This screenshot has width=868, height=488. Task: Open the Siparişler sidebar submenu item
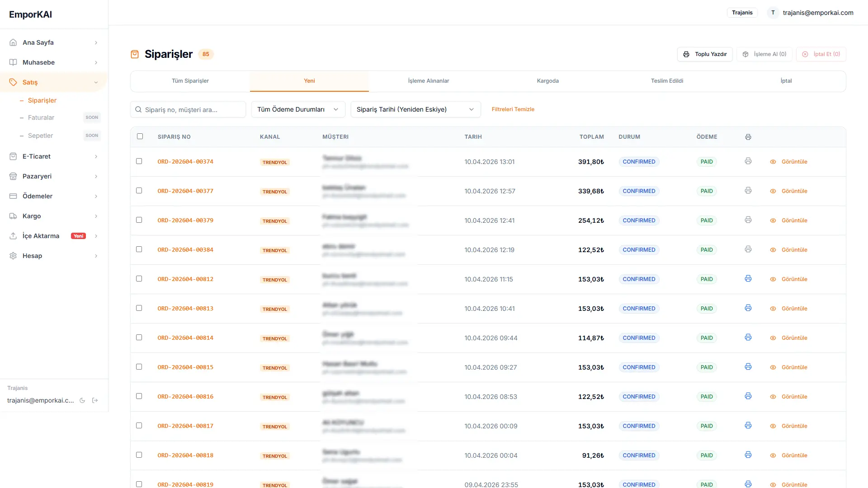point(42,100)
